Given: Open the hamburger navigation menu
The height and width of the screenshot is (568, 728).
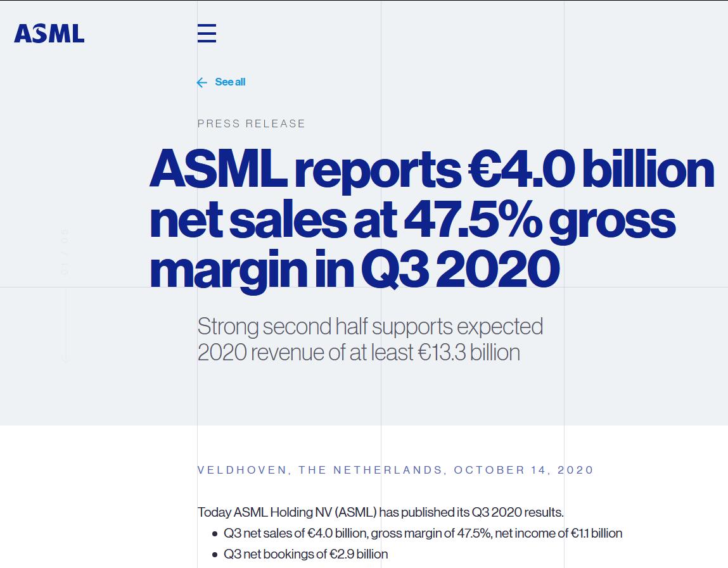Looking at the screenshot, I should (207, 34).
